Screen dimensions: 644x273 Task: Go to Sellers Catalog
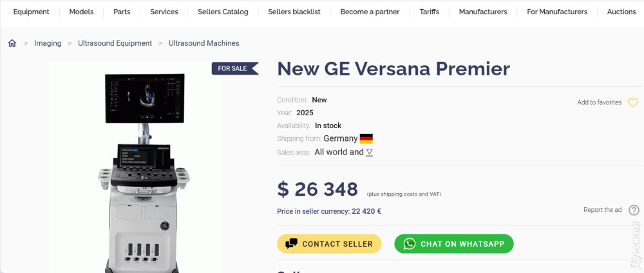[x=222, y=12]
